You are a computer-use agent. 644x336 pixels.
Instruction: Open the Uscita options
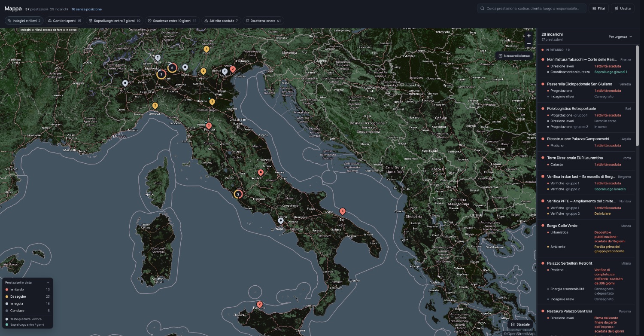623,8
